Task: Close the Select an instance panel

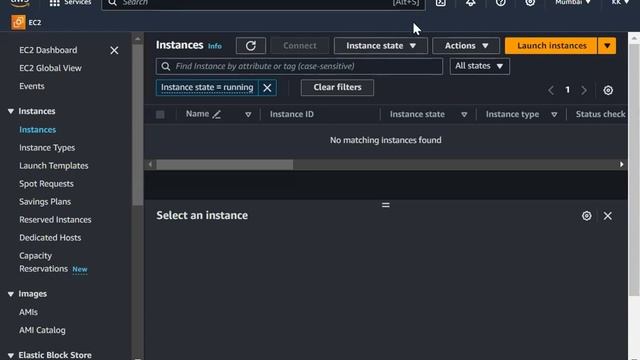Action: (x=607, y=216)
